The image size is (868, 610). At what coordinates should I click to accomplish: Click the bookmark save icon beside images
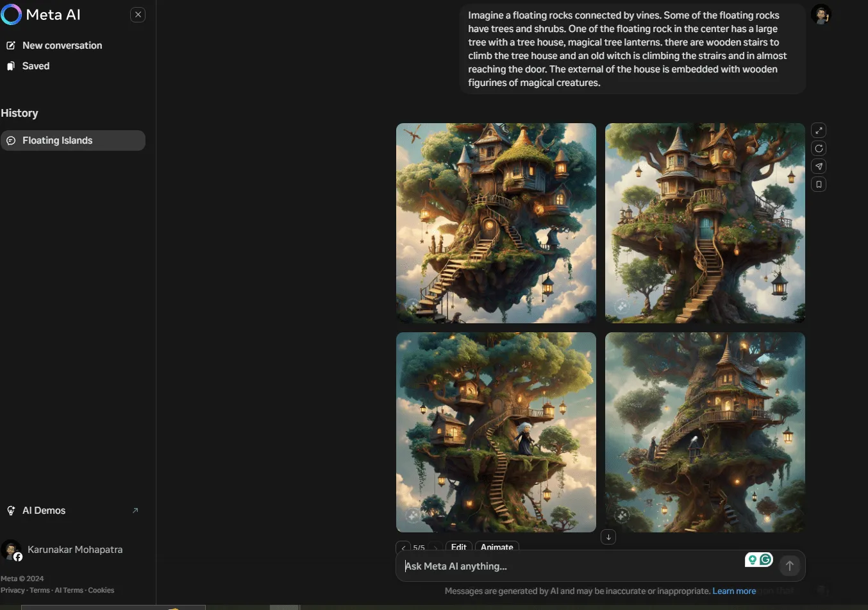(819, 184)
